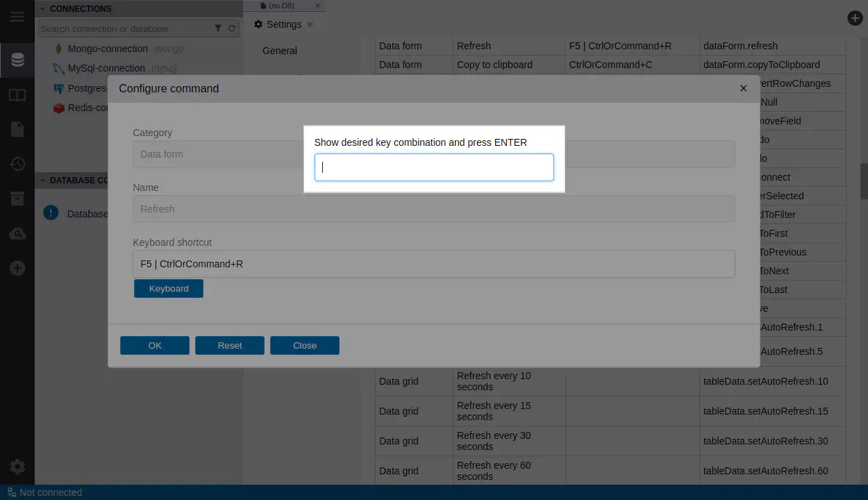The height and width of the screenshot is (500, 868).
Task: Click the plus icon at top right
Action: coord(855,18)
